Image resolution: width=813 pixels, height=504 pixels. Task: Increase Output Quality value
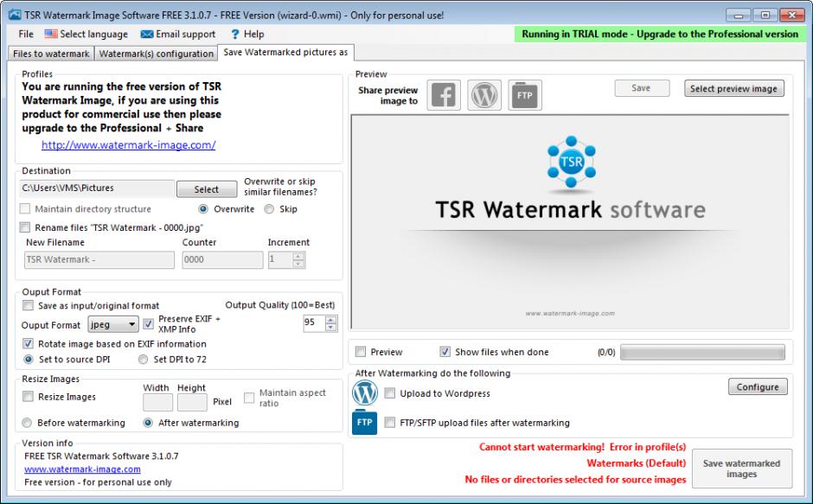(330, 319)
